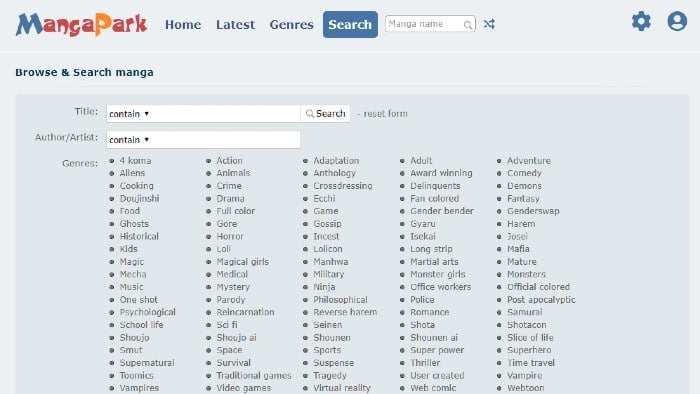Open the user account profile icon
This screenshot has width=700, height=394.
pyautogui.click(x=677, y=21)
